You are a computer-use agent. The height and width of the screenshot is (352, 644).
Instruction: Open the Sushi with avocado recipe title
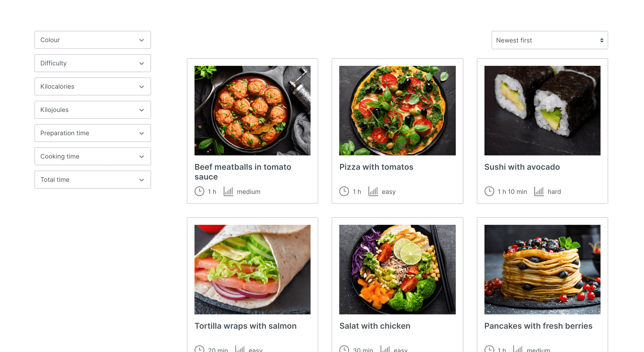tap(522, 167)
